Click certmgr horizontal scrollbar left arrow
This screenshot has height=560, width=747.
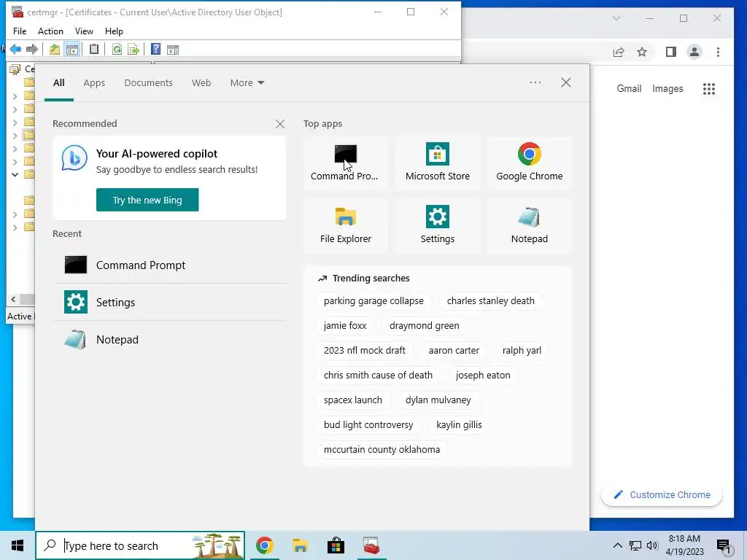pyautogui.click(x=13, y=300)
